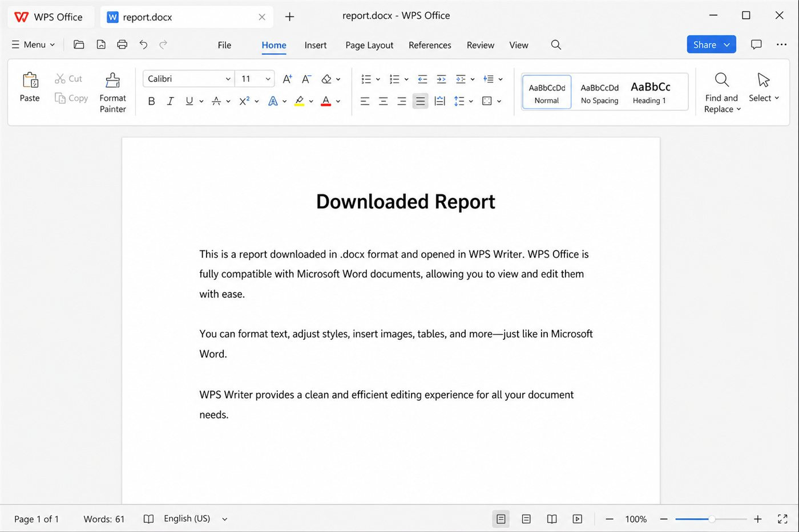Toggle Underline formatting
Image resolution: width=799 pixels, height=532 pixels.
point(189,101)
